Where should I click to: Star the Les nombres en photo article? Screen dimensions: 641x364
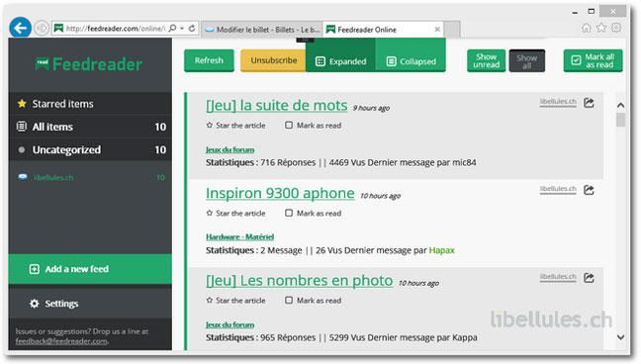(235, 301)
